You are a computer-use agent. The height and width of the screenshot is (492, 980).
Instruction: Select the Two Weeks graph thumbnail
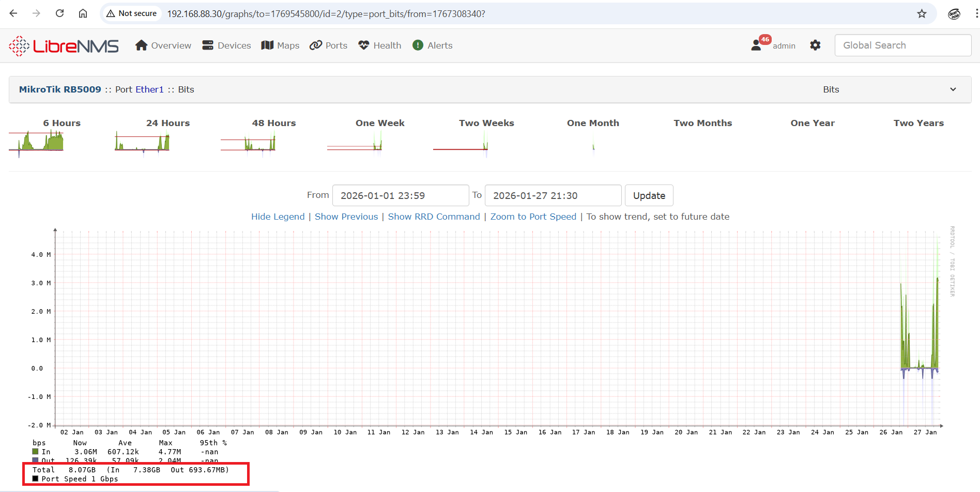[461, 144]
